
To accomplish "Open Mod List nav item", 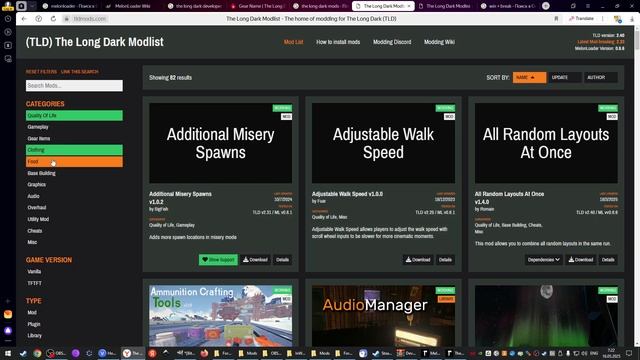I will pos(293,42).
